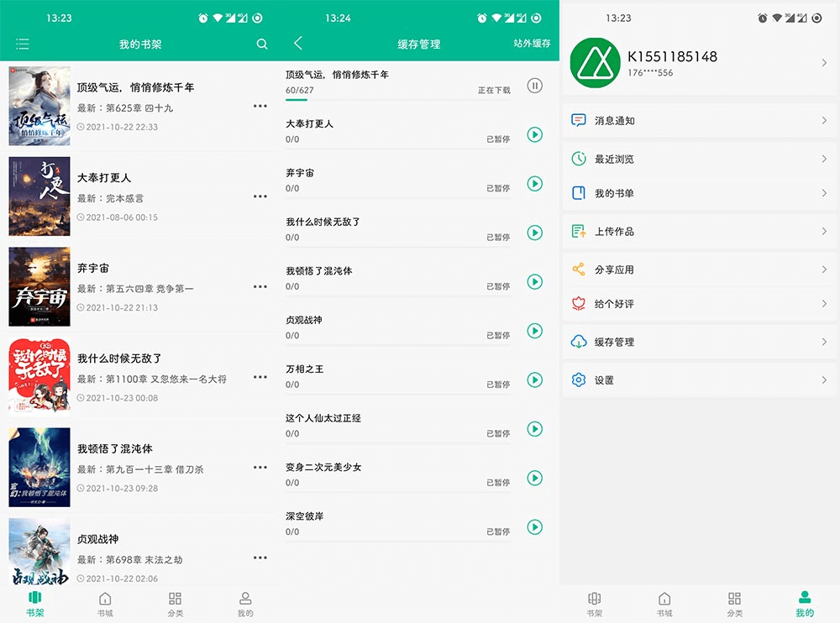840x623 pixels.
Task: Pause the 顶级气运 download in progress
Action: pyautogui.click(x=535, y=85)
